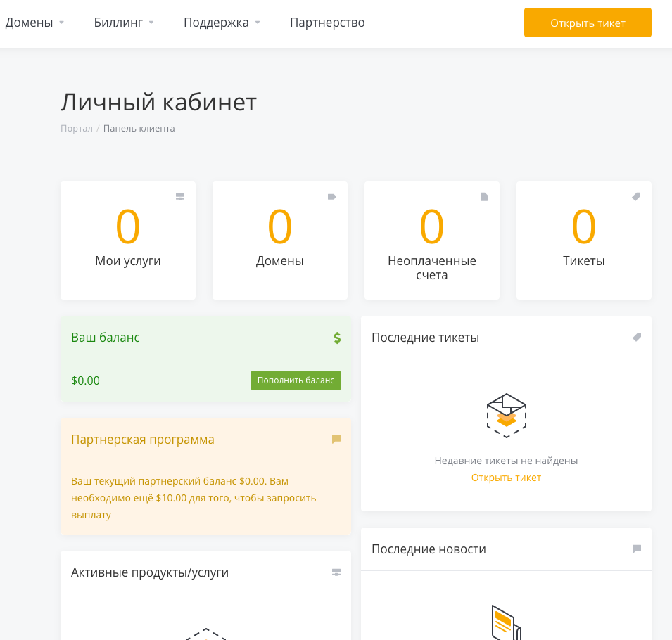Click the dollar sign icon in Ваш баланс
Image resolution: width=672 pixels, height=640 pixels.
pyautogui.click(x=337, y=338)
